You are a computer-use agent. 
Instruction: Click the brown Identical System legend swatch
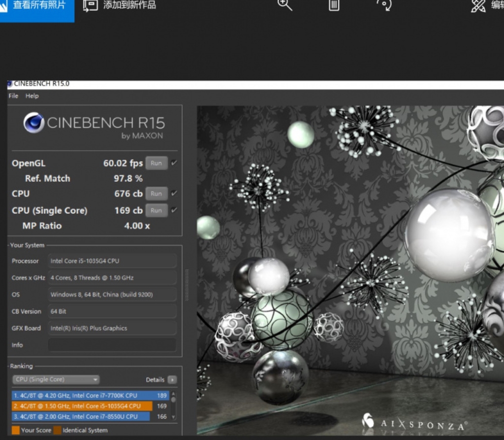click(58, 430)
